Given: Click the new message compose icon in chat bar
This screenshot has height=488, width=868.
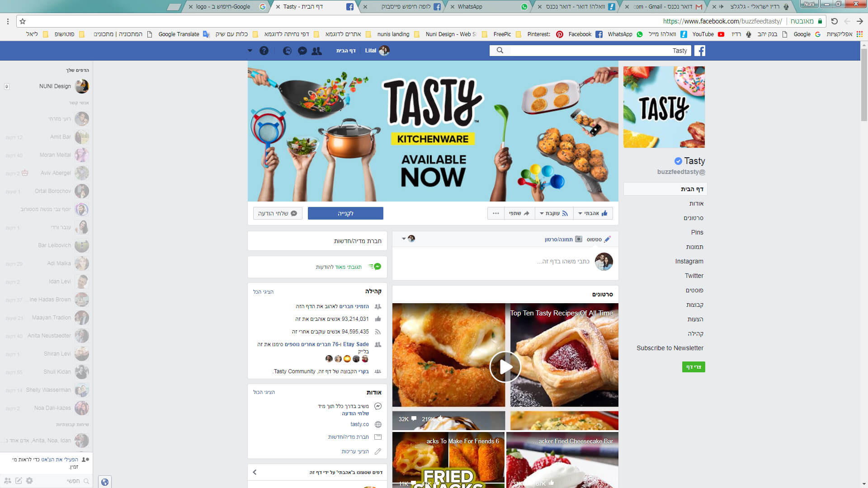Looking at the screenshot, I should pyautogui.click(x=19, y=481).
